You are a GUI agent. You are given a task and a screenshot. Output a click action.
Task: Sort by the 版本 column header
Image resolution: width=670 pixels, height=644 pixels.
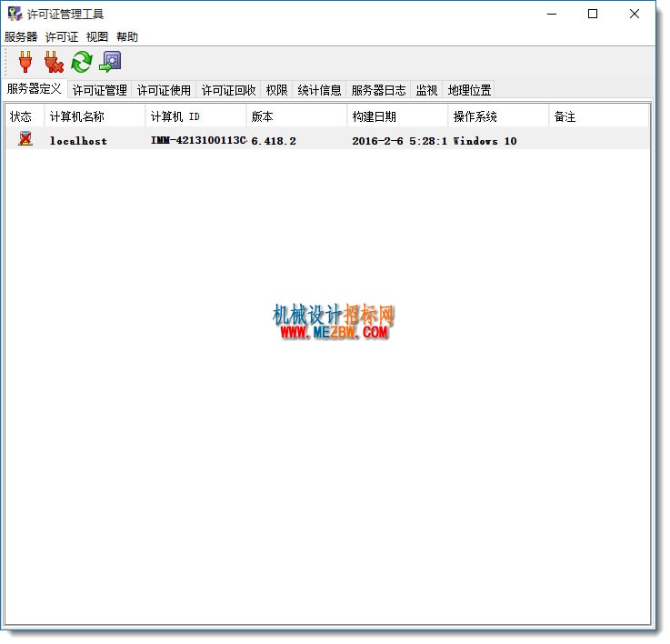click(x=296, y=116)
